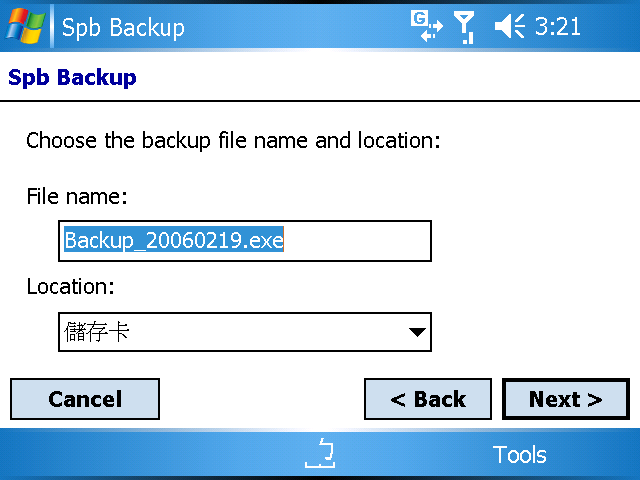Click the Spb Backup title in top bar
The image size is (640, 480).
click(x=123, y=28)
